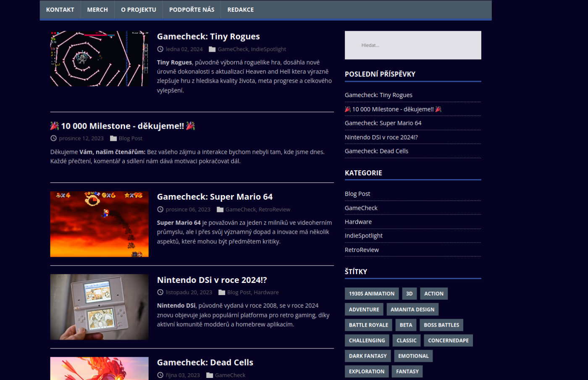The image size is (588, 380).
Task: Click the DARK FANTASY tag
Action: pyautogui.click(x=368, y=356)
